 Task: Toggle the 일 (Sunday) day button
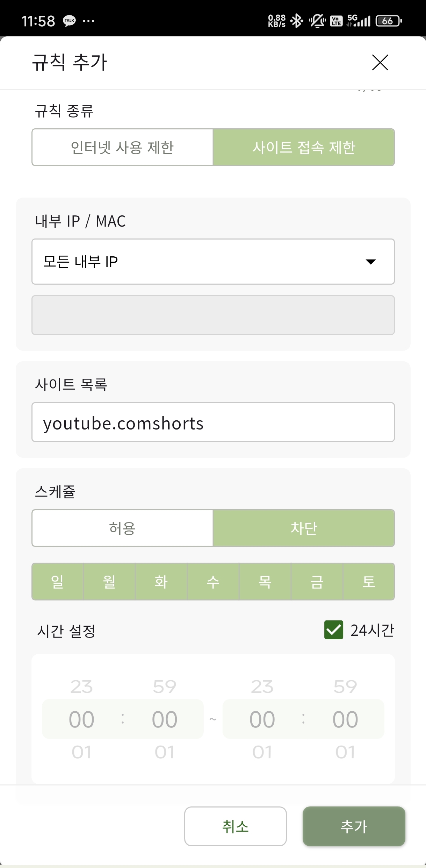(x=58, y=582)
